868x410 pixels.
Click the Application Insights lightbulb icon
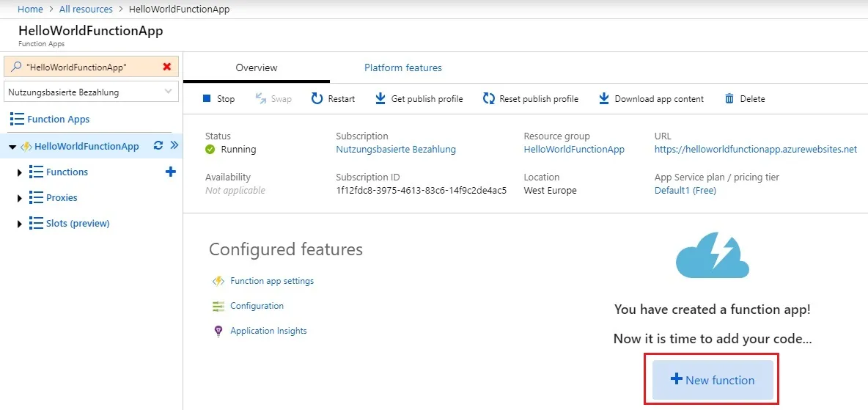218,331
